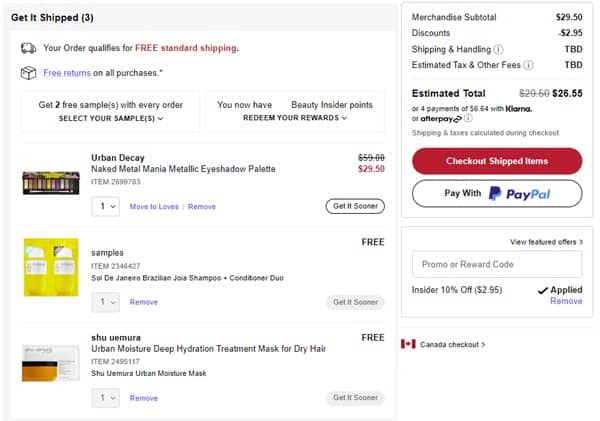Click Shipping & Handling info icon

[498, 49]
